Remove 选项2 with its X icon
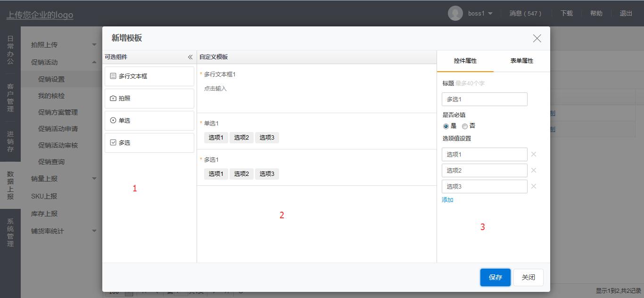This screenshot has height=298, width=644. point(534,170)
